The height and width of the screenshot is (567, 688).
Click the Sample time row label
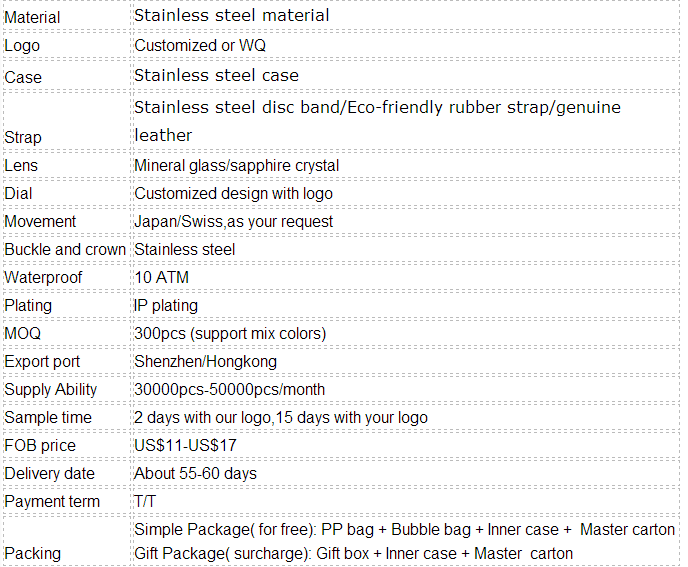click(x=48, y=418)
